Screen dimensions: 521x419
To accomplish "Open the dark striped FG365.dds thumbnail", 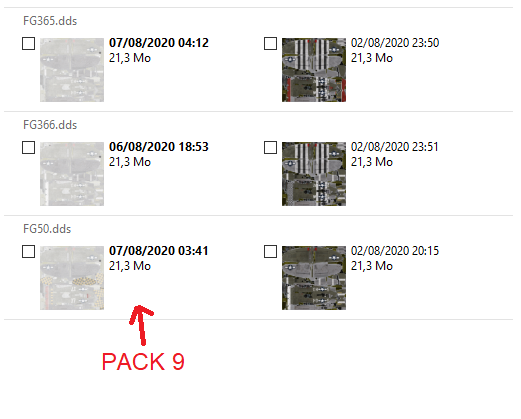I will 314,70.
